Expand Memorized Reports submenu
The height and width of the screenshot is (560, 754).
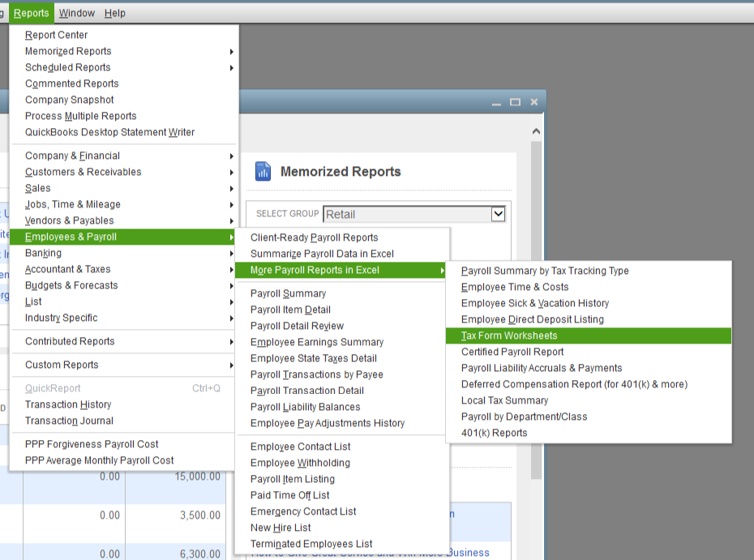pyautogui.click(x=123, y=51)
